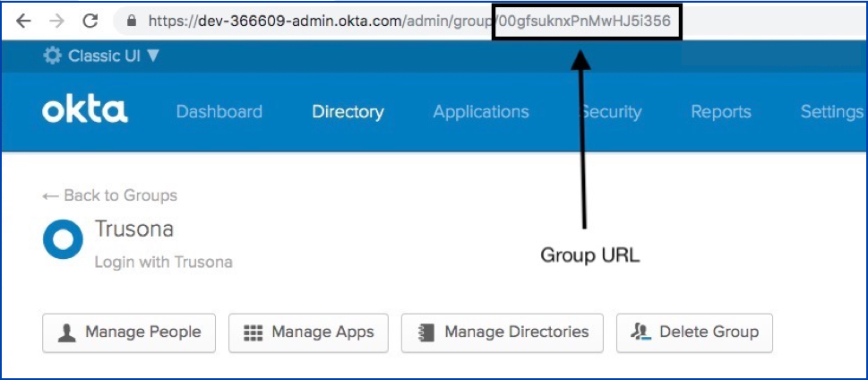This screenshot has width=868, height=380.
Task: Click the Manage People button
Action: [129, 332]
